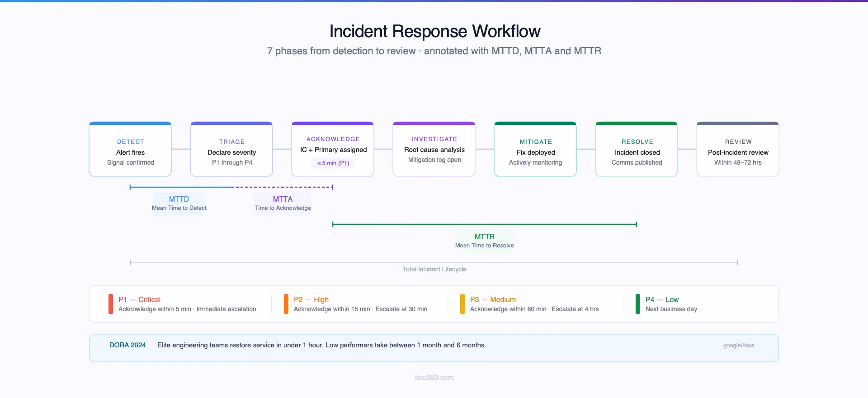This screenshot has width=868, height=398.
Task: Click 'P3 — Medium' heading
Action: tap(493, 299)
